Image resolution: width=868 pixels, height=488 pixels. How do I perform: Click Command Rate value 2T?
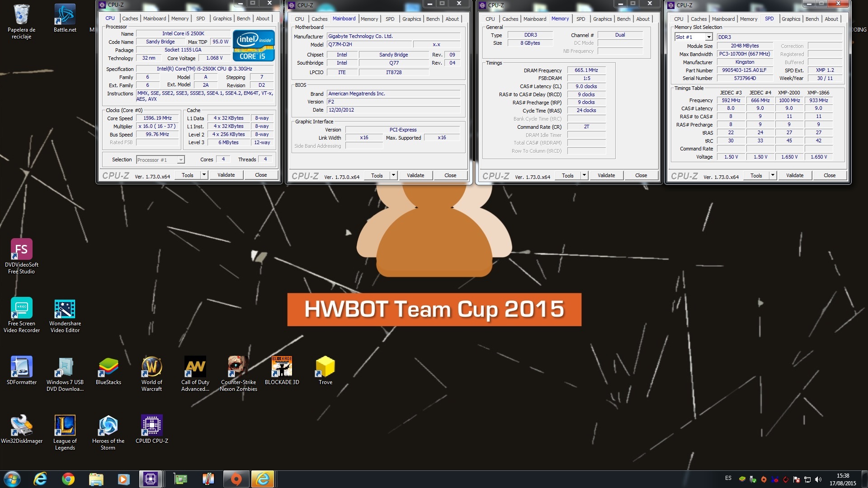tap(586, 127)
